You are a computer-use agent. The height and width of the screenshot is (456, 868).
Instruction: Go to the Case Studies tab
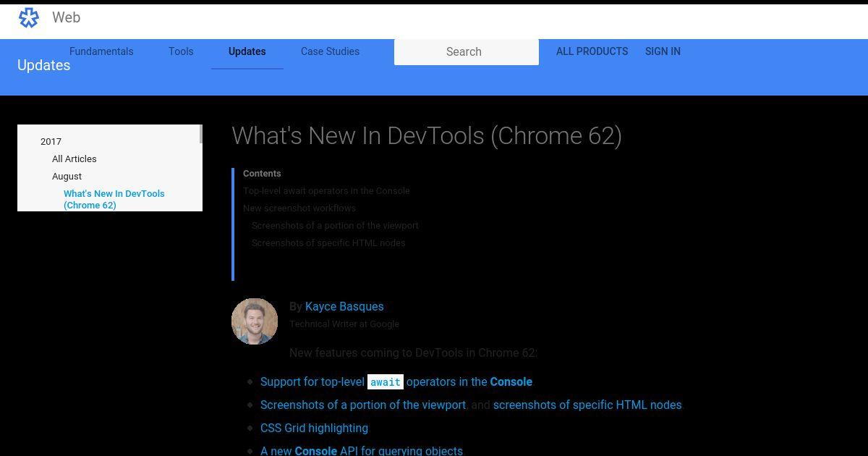[x=330, y=51]
